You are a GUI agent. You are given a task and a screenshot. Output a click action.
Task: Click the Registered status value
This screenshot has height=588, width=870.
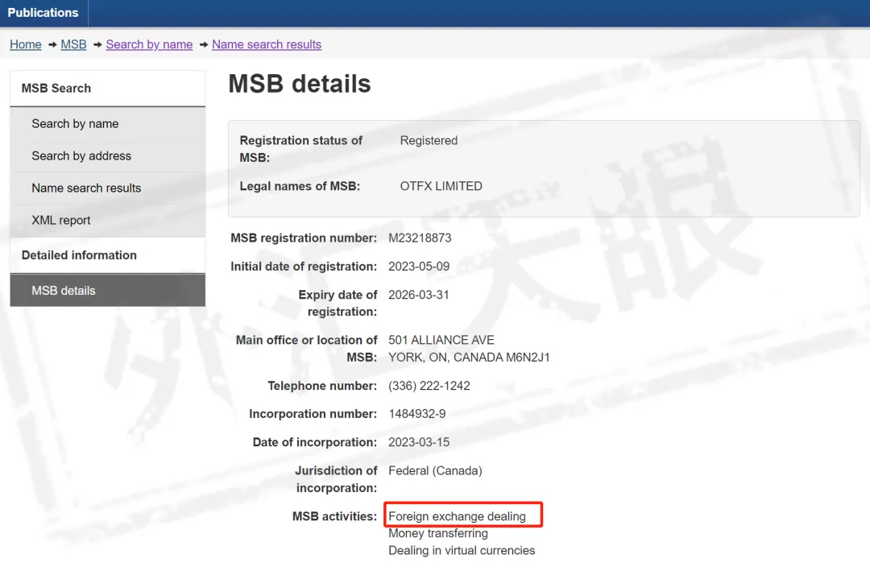click(x=429, y=140)
